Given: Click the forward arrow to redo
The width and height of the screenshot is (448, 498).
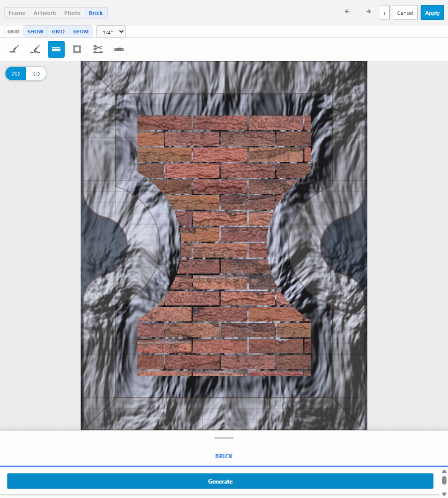Looking at the screenshot, I should tap(368, 12).
